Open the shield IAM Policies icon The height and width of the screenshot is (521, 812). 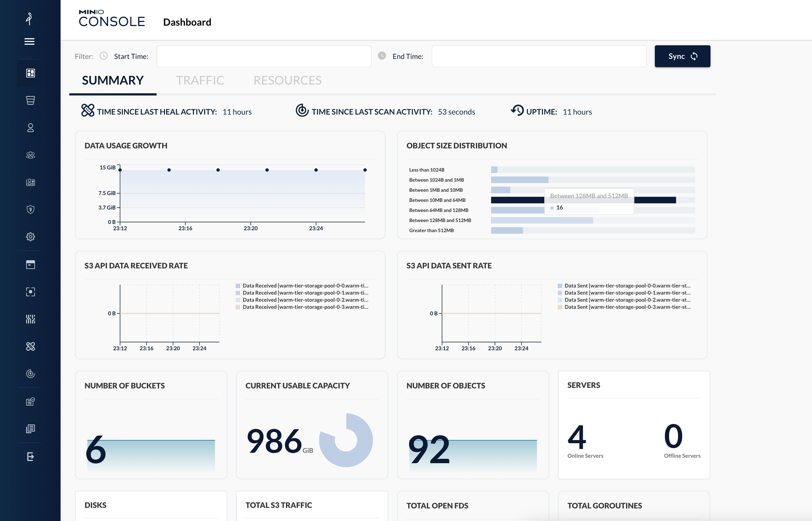31,209
